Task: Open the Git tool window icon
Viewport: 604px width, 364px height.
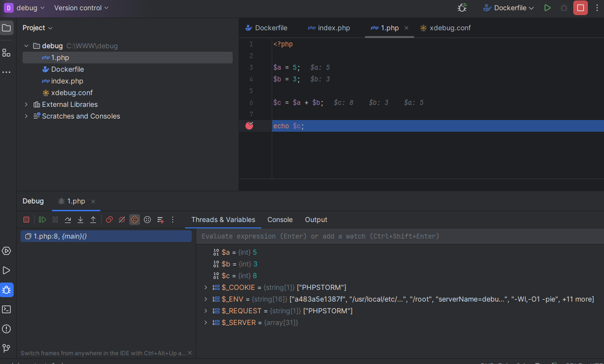Action: 7,348
